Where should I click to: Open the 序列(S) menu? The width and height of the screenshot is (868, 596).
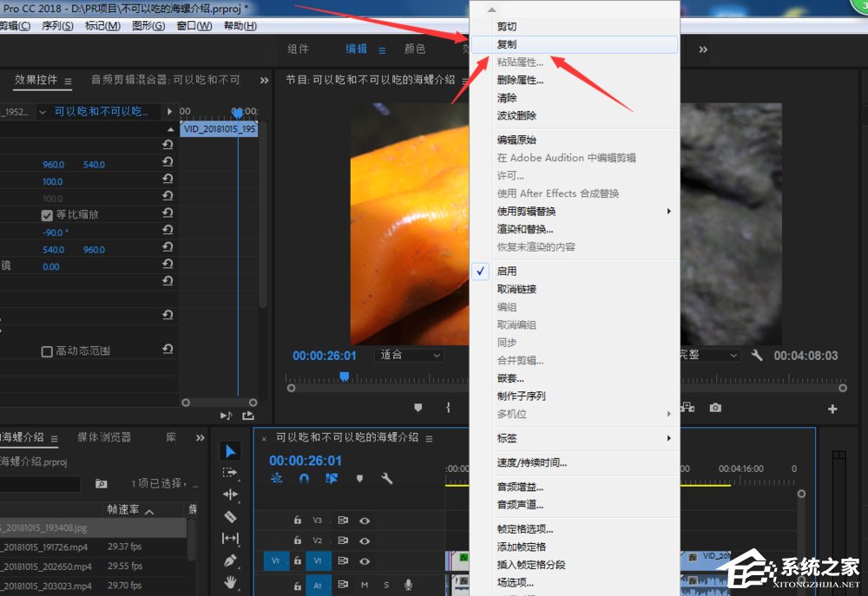[x=56, y=26]
